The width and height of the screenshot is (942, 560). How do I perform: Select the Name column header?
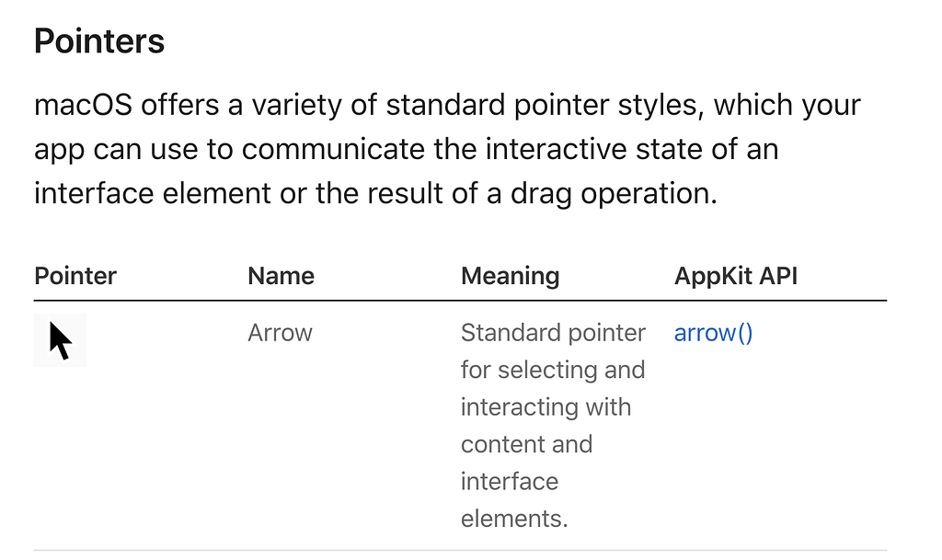(x=281, y=276)
